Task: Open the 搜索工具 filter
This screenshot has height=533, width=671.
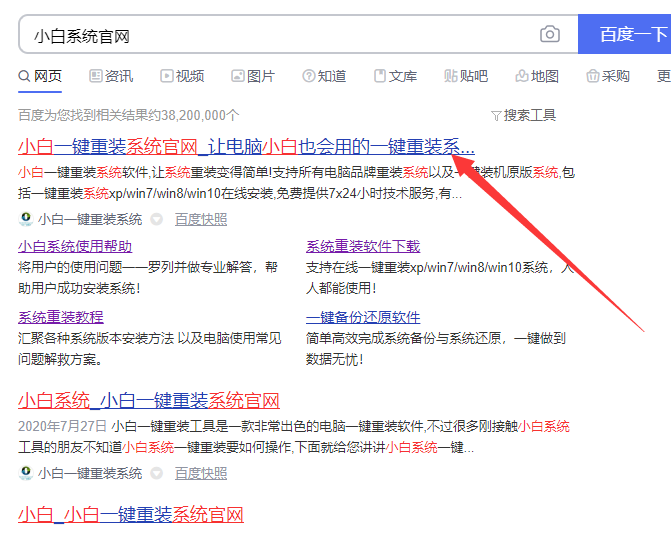Action: pyautogui.click(x=523, y=115)
